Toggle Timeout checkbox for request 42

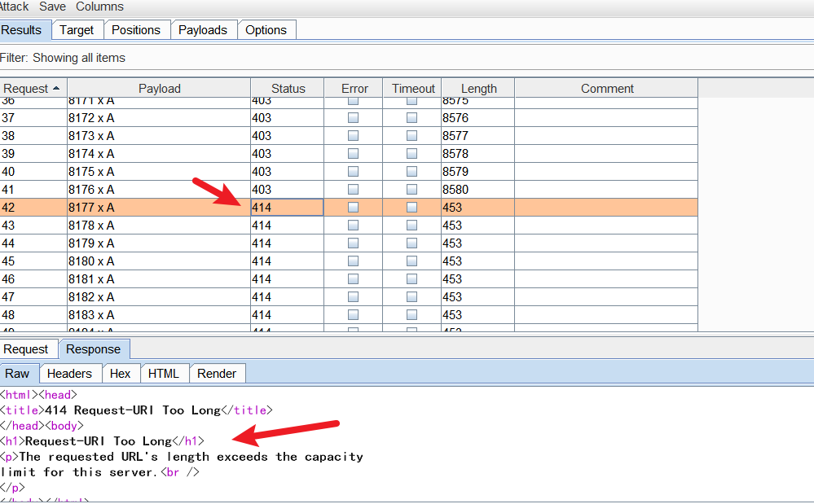tap(411, 208)
